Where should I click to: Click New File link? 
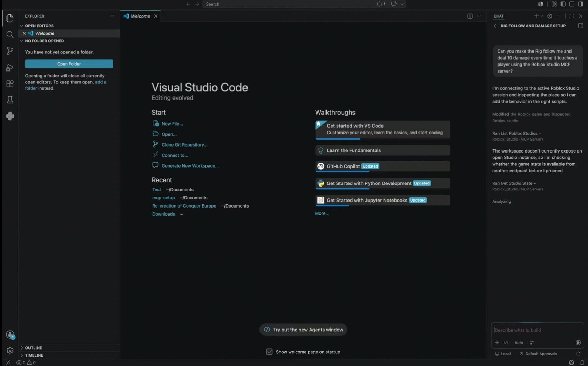tap(172, 124)
